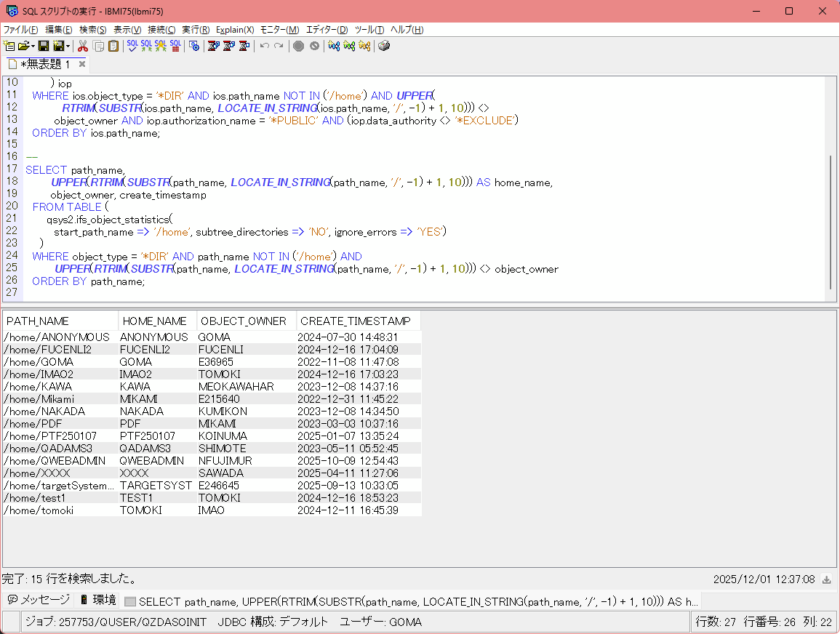Viewport: 840px width, 634px height.
Task: Open the JDBC settings gear icon
Action: (194, 46)
